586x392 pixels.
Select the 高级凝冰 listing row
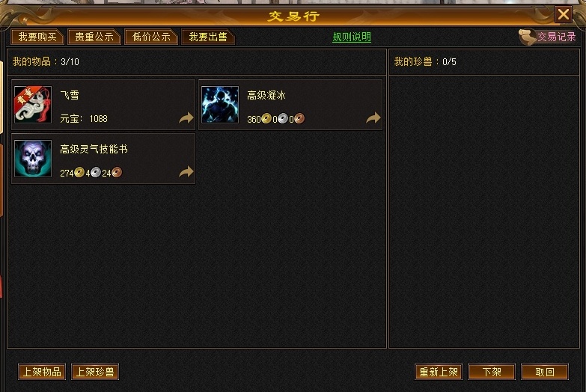290,105
